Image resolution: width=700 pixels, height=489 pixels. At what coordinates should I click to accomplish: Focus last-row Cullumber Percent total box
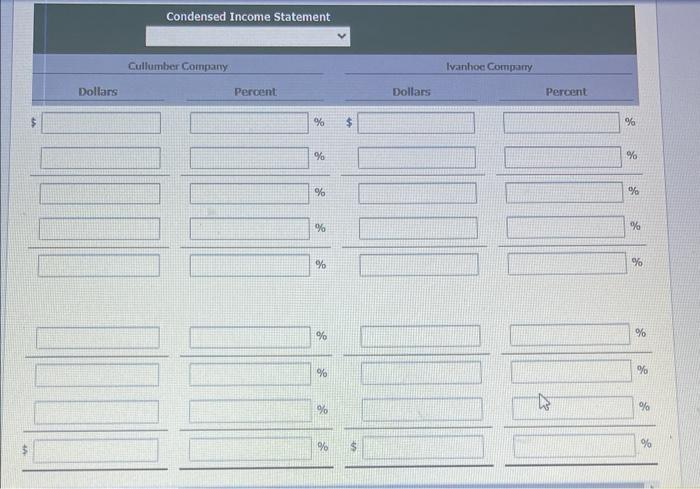(x=250, y=449)
